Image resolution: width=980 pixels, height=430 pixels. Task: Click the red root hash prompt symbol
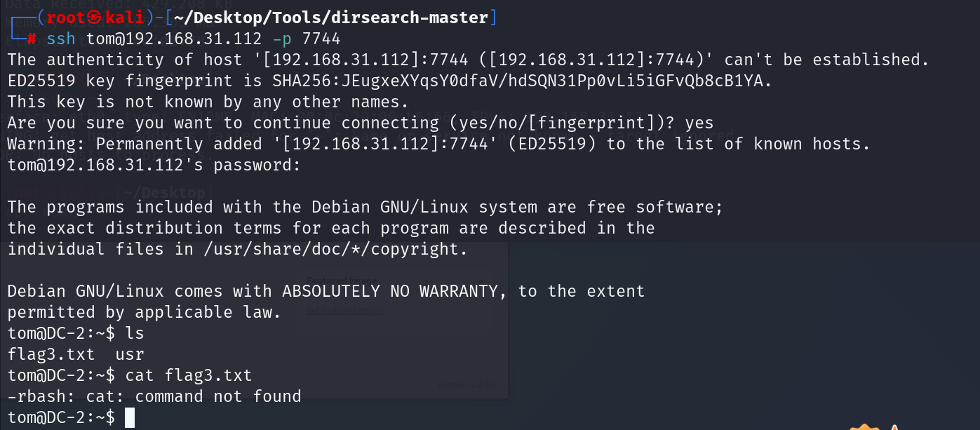click(31, 39)
